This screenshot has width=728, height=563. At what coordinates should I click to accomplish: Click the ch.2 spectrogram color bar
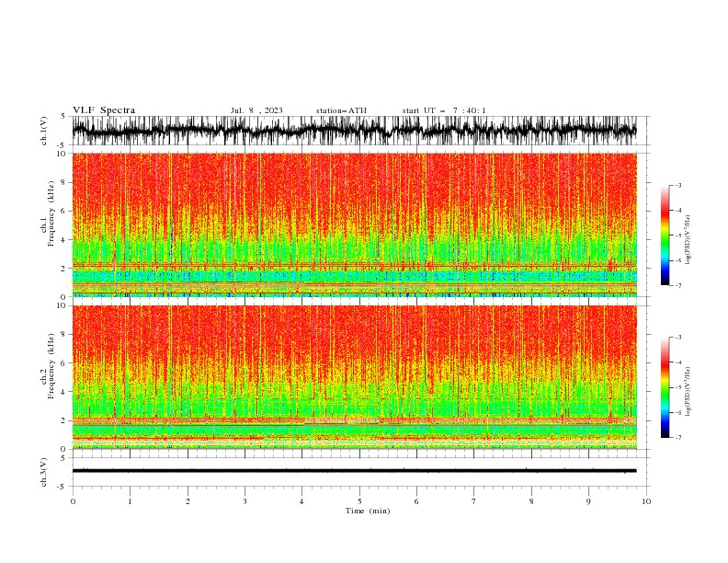[665, 387]
